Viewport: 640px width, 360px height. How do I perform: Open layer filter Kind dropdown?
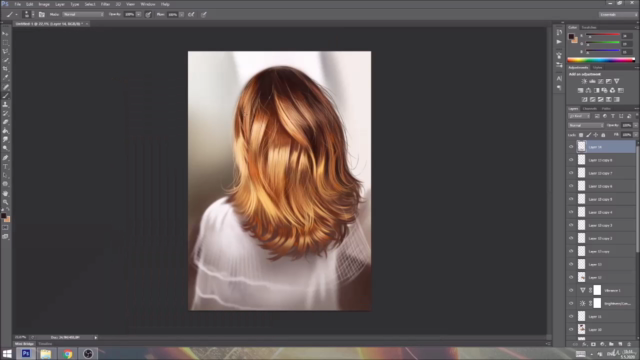coord(579,116)
